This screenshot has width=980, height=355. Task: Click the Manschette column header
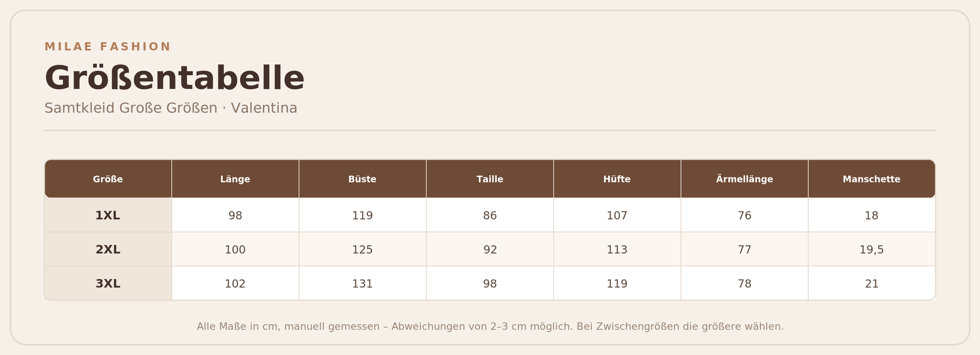872,179
